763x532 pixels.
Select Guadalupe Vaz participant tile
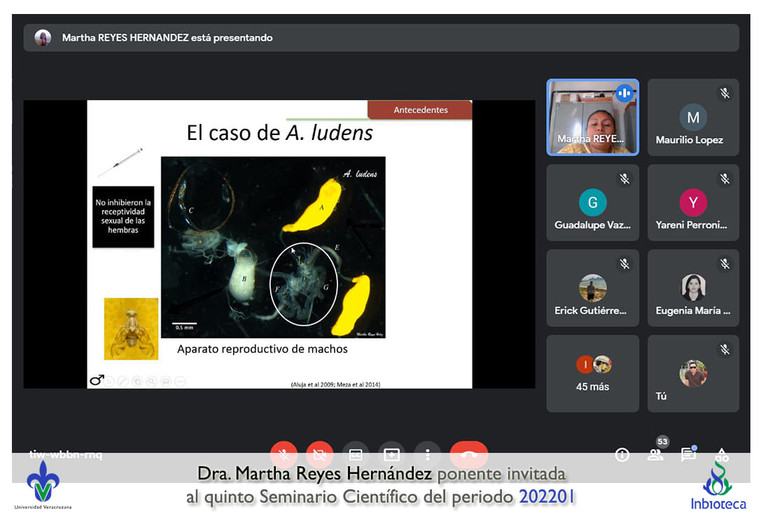[x=592, y=202]
